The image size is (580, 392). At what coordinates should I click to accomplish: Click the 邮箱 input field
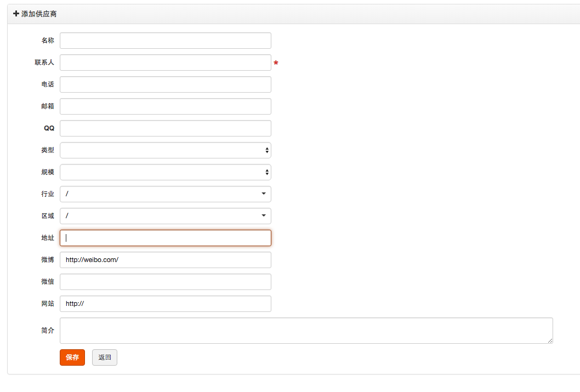pos(165,106)
